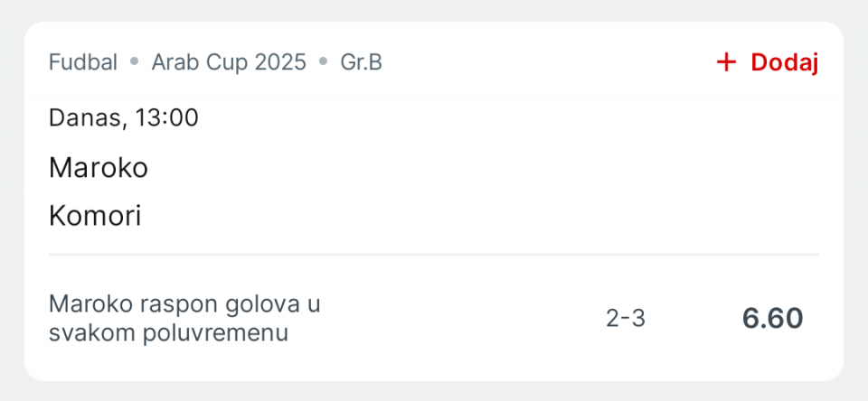Screen dimensions: 868x401
Task: Click the 'svakom poluvremenu' text line
Action: pos(168,332)
